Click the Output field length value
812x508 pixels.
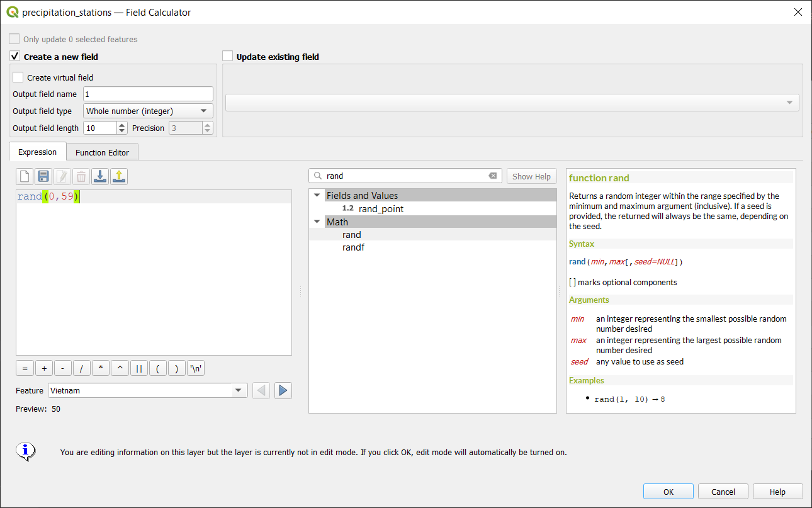(x=99, y=128)
